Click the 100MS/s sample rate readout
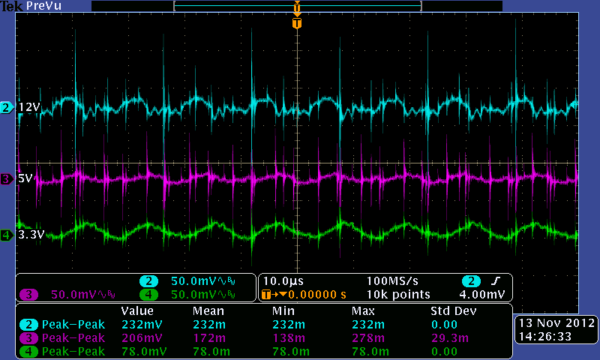This screenshot has height=360, width=600. tap(392, 282)
